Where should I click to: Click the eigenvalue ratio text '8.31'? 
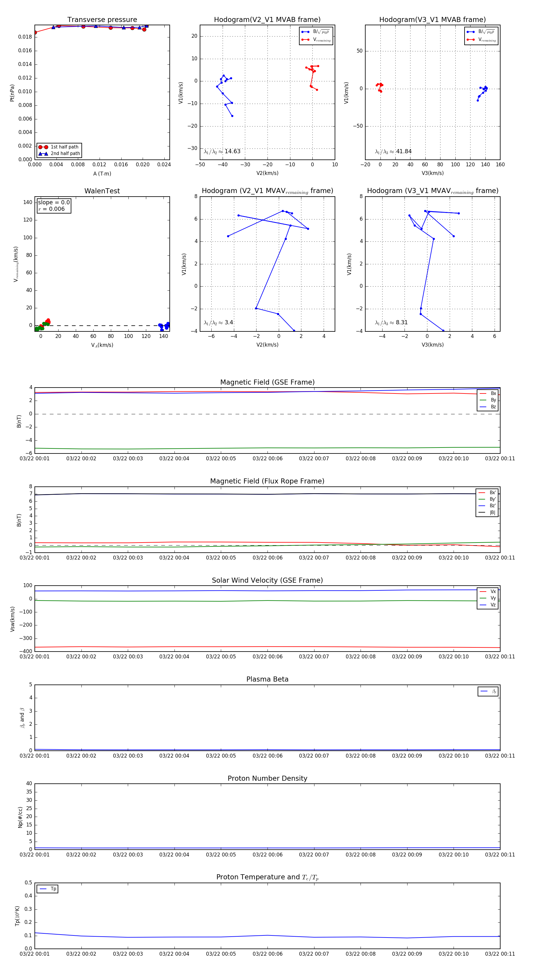[402, 323]
